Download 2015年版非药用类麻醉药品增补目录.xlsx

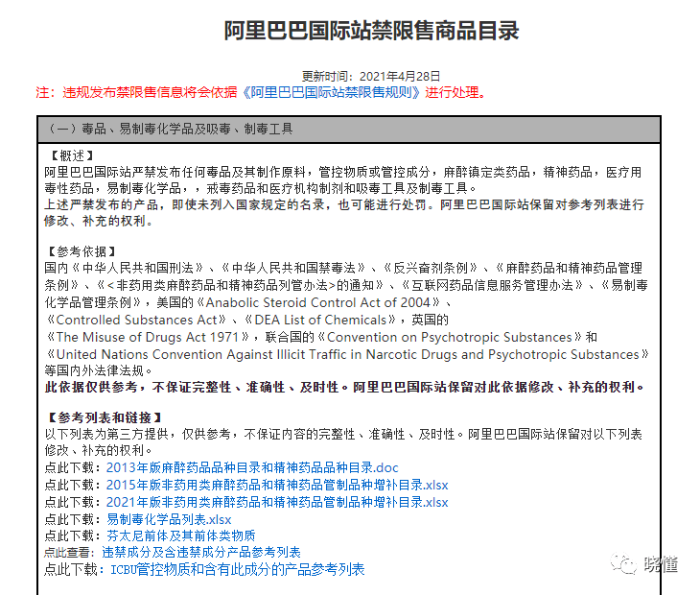click(277, 485)
